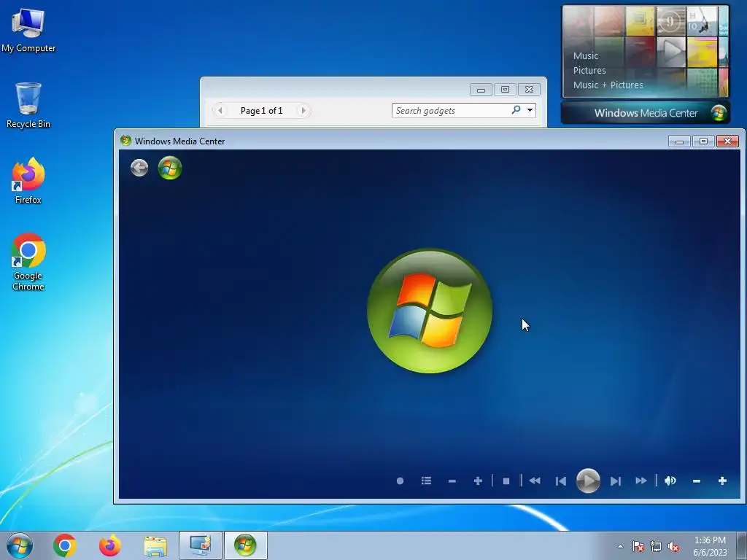This screenshot has height=560, width=747.
Task: Select the Recycle Bin desktop icon
Action: [28, 105]
